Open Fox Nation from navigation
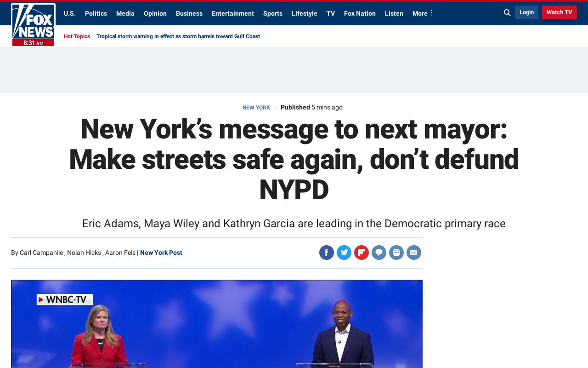This screenshot has width=588, height=368. (360, 13)
